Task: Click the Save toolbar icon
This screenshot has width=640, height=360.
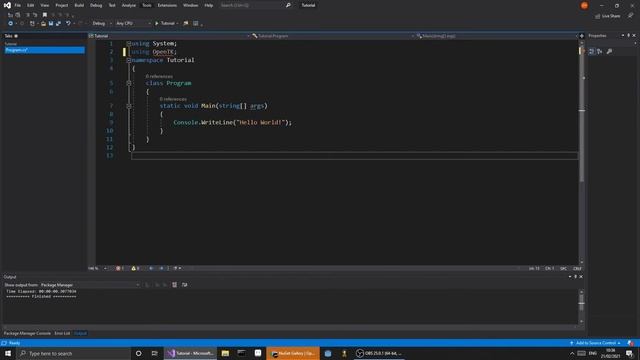Action: [x=51, y=23]
